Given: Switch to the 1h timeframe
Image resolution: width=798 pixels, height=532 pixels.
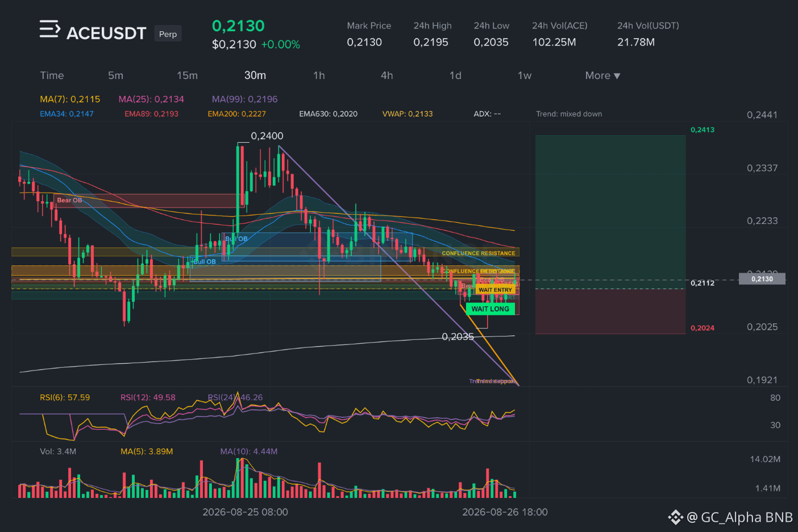Looking at the screenshot, I should [x=319, y=76].
